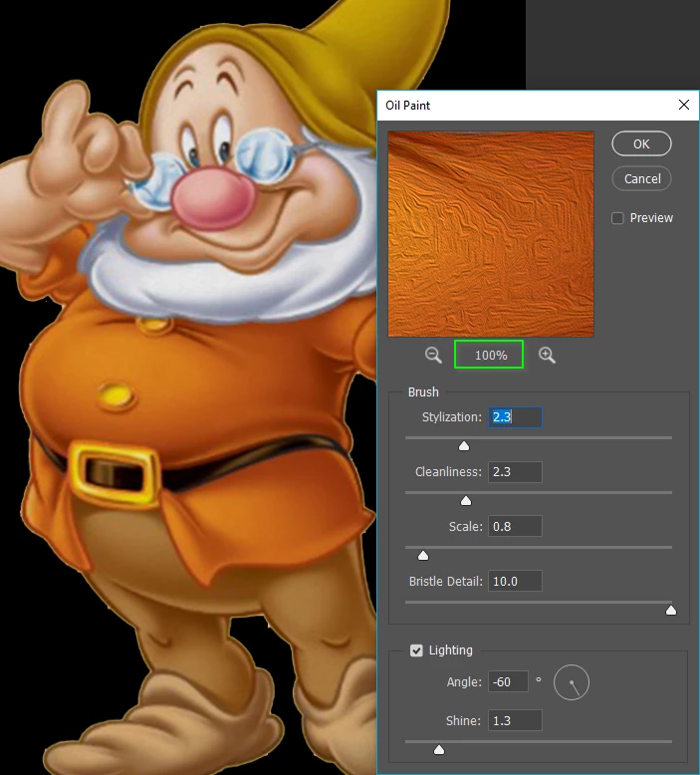Image resolution: width=700 pixels, height=775 pixels.
Task: Click the Cleanliness label
Action: pos(448,472)
